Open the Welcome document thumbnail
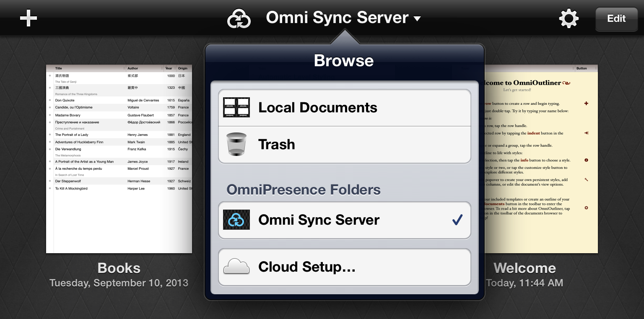Image resolution: width=644 pixels, height=319 pixels. pos(541,159)
